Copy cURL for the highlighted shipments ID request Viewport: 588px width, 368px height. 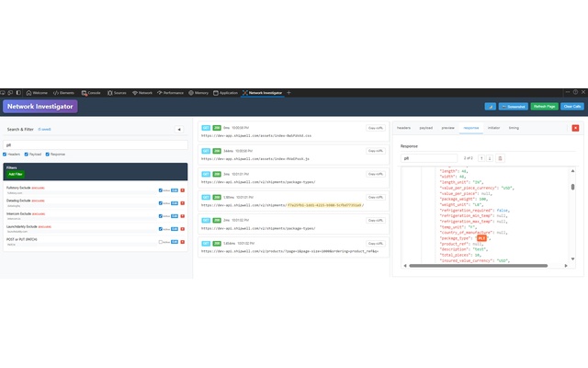pyautogui.click(x=376, y=197)
